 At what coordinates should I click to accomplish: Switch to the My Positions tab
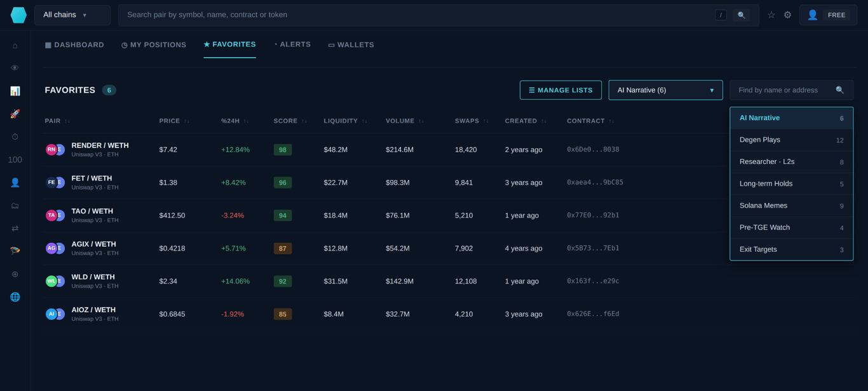click(154, 45)
